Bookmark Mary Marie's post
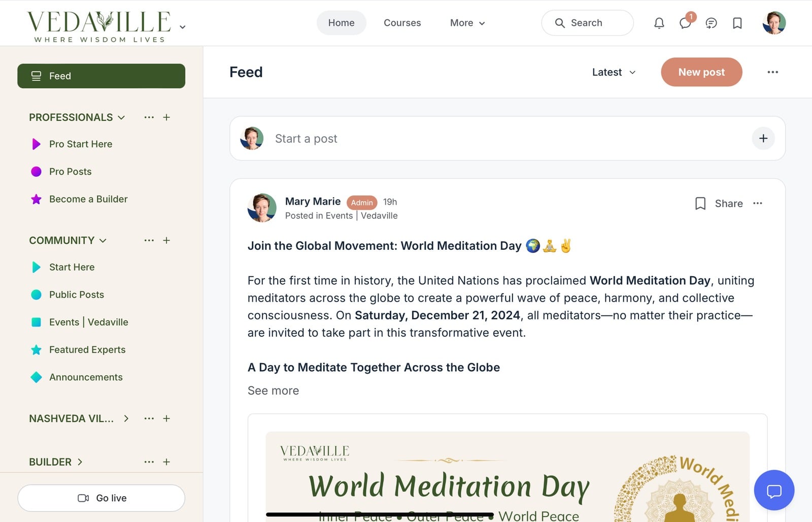 (x=700, y=204)
